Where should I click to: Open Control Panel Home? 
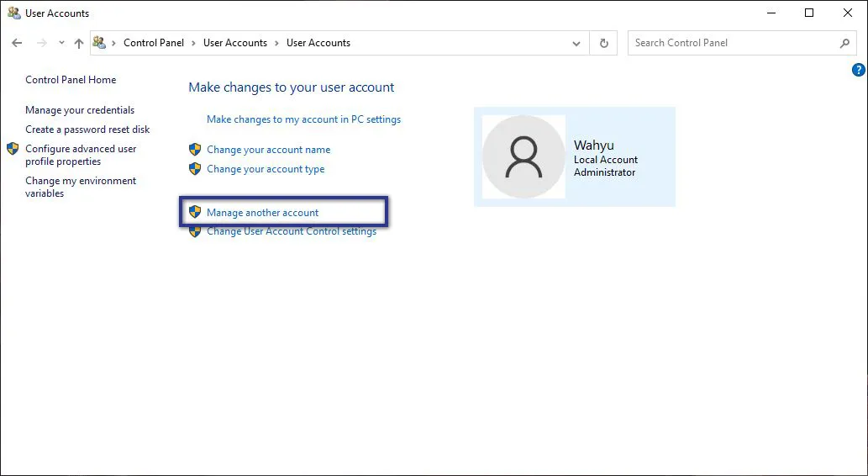(71, 80)
